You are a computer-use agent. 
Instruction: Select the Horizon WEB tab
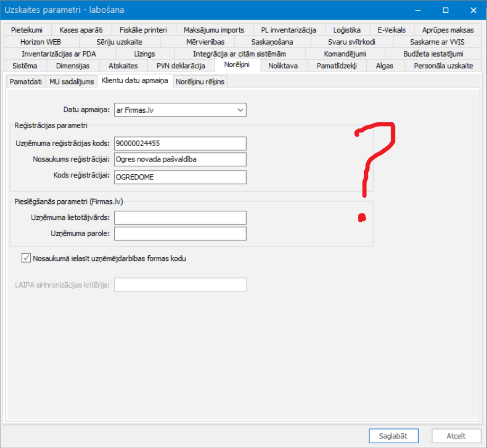41,42
